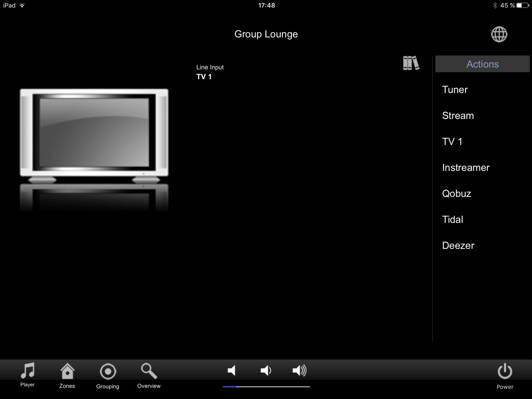Image resolution: width=532 pixels, height=399 pixels.
Task: Tap the Power button
Action: 505,376
